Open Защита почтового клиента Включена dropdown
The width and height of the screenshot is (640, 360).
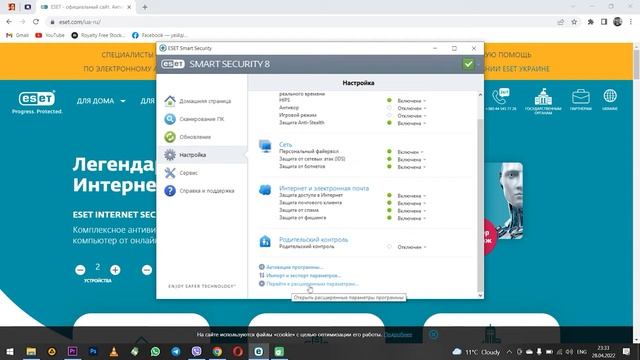[411, 203]
